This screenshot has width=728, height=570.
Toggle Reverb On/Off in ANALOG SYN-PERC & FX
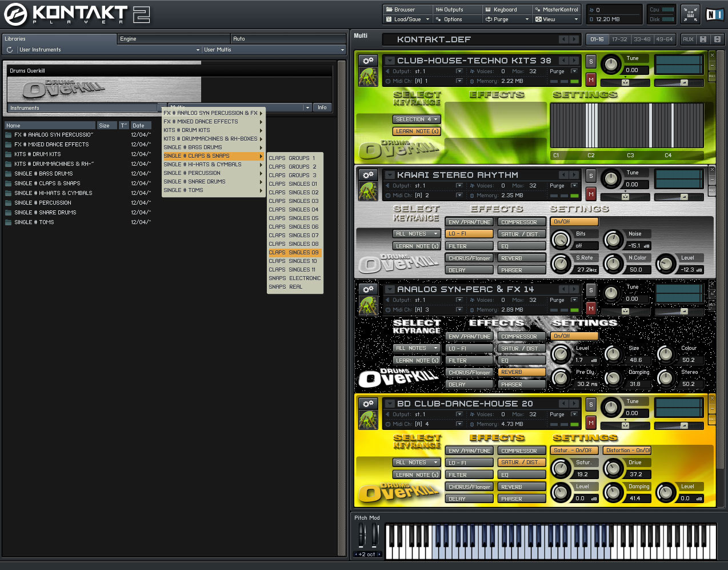pyautogui.click(x=575, y=336)
